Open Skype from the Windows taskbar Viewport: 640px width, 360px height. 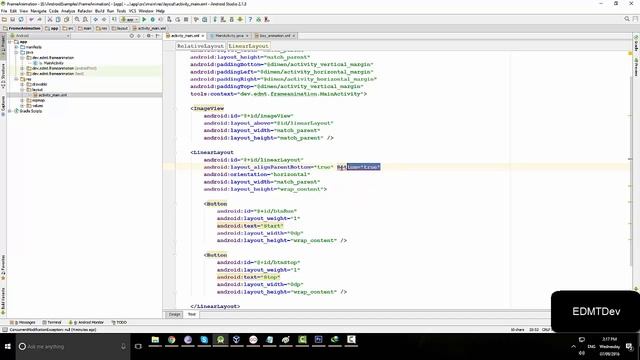204,340
